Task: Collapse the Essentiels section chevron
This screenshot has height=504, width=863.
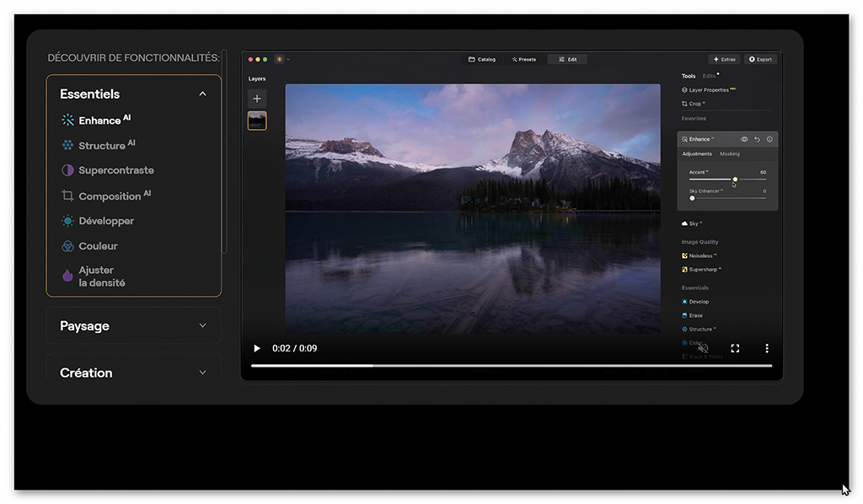Action: (x=202, y=94)
